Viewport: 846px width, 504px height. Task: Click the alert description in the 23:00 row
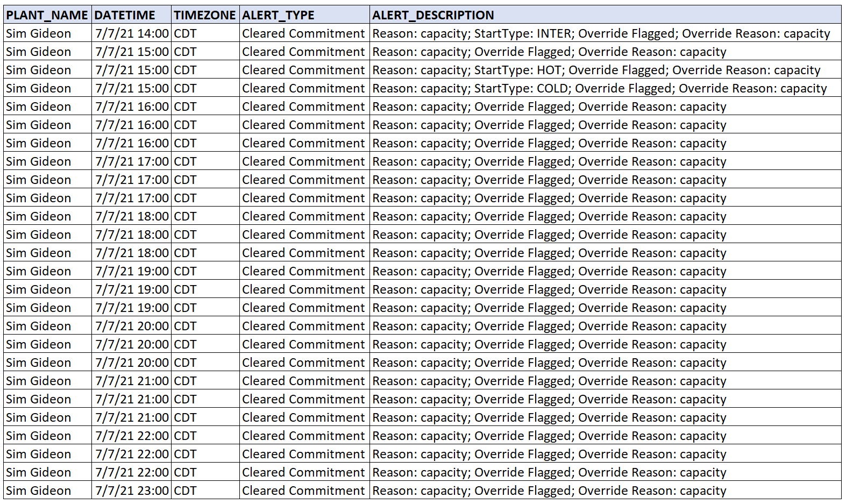[549, 491]
